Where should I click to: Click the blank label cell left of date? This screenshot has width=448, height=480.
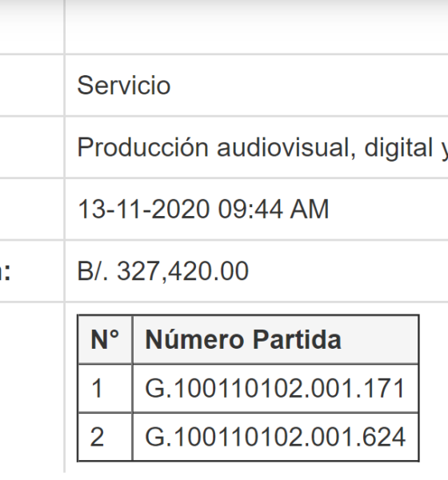[31, 210]
